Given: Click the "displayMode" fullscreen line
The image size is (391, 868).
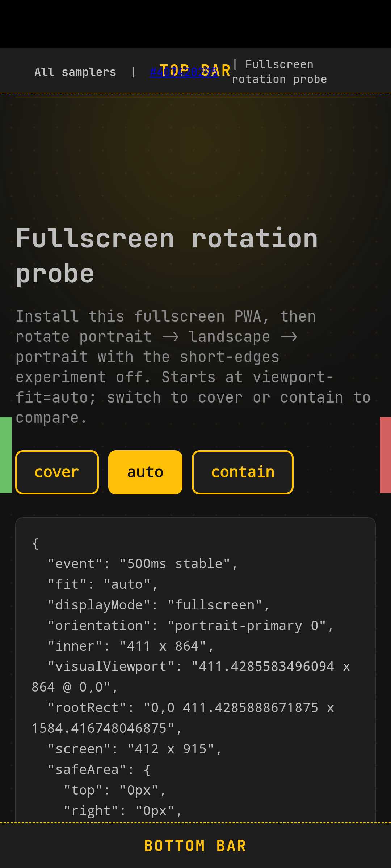Looking at the screenshot, I should coord(159,605).
